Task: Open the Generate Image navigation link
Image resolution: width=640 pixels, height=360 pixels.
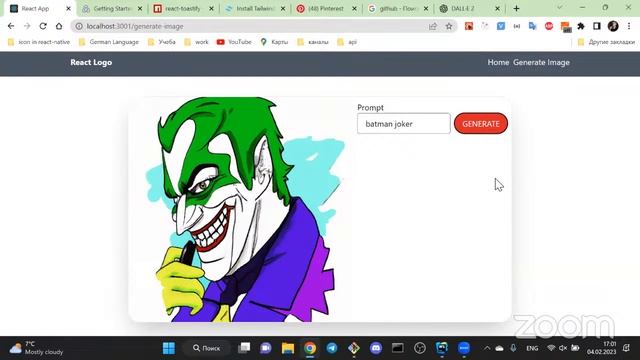Action: 541,62
